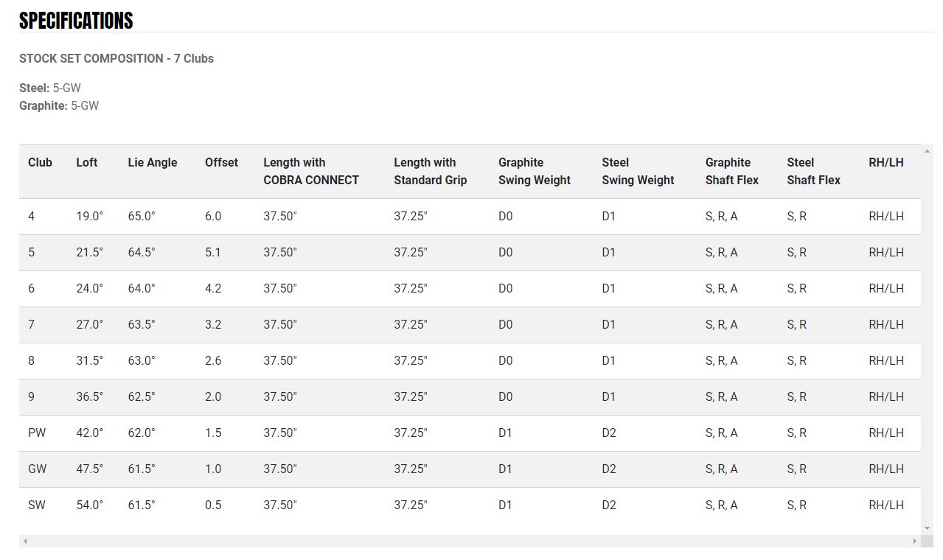Select the 54.0° loft value cell
Image resolution: width=943 pixels, height=560 pixels.
[89, 505]
